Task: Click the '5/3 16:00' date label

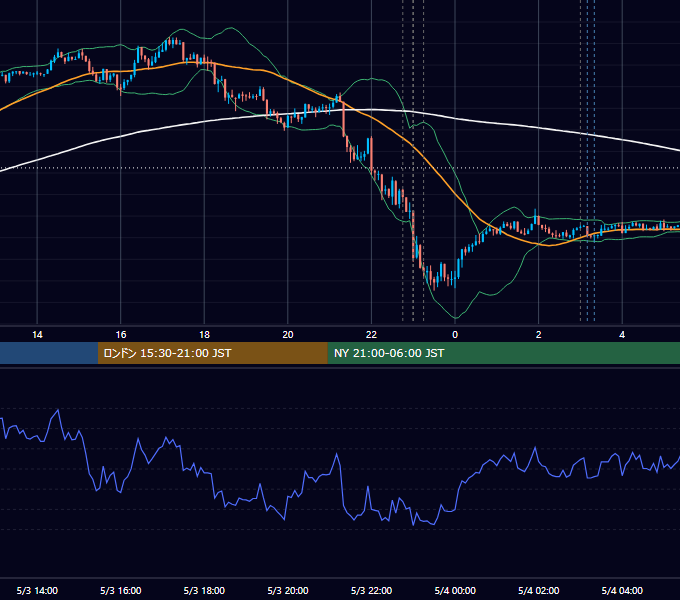Action: pos(121,590)
